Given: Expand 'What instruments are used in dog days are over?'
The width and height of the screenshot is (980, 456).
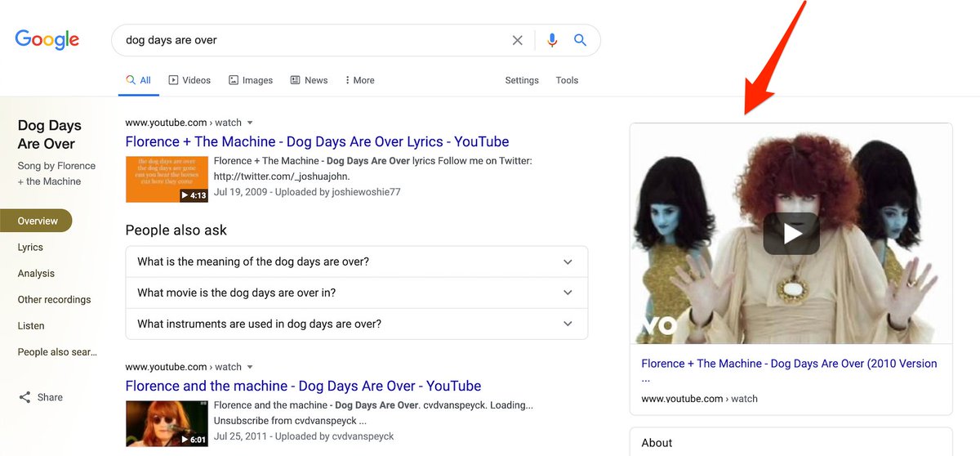Looking at the screenshot, I should (x=356, y=324).
